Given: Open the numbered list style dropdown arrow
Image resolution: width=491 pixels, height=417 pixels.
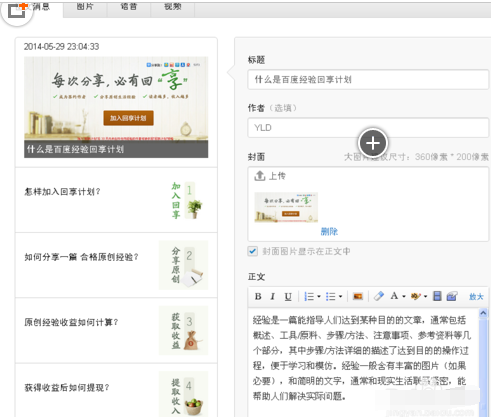Looking at the screenshot, I should (319, 296).
